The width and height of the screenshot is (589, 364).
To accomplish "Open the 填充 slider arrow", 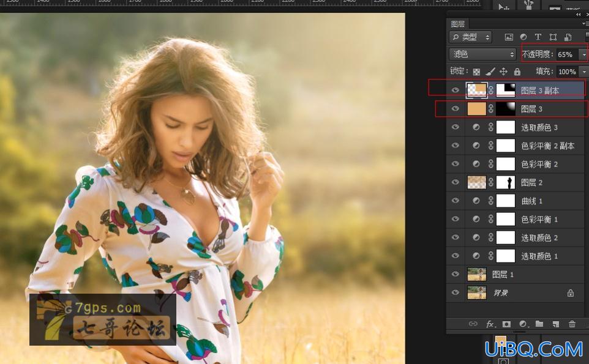I will (583, 72).
